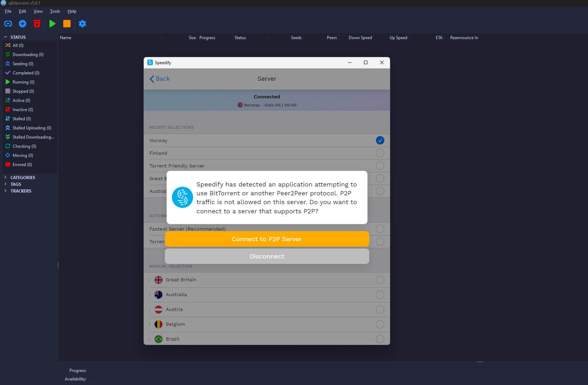The width and height of the screenshot is (588, 385).
Task: Click Connect to P2P Server button
Action: coord(267,239)
